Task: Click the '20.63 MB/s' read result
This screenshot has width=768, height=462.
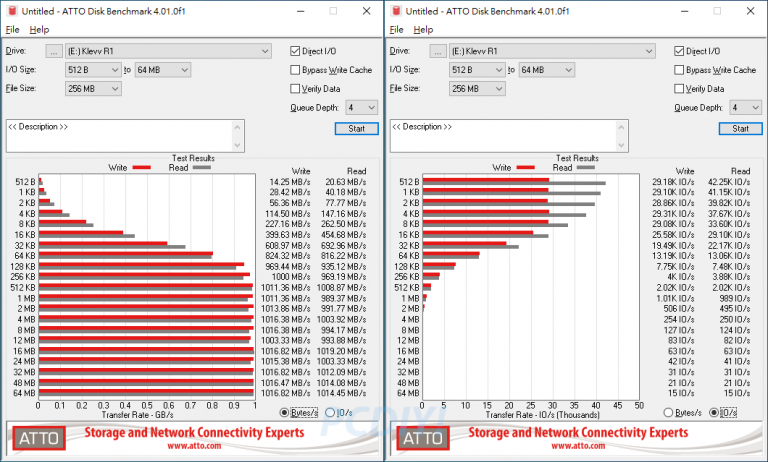Action: coord(346,182)
